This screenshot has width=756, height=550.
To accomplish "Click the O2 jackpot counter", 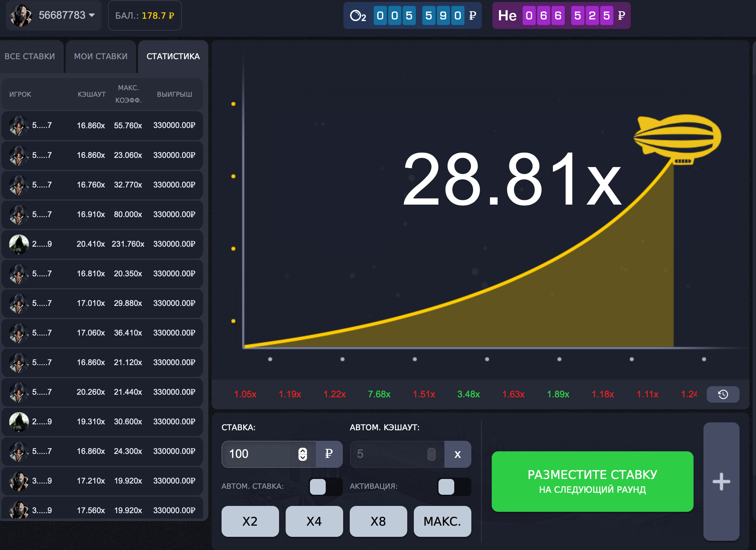I will tap(412, 15).
